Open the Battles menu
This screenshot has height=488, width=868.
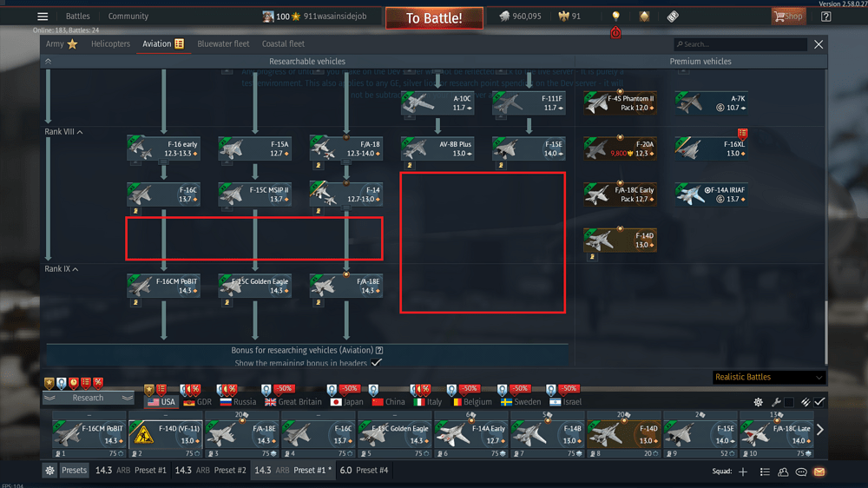click(x=77, y=16)
